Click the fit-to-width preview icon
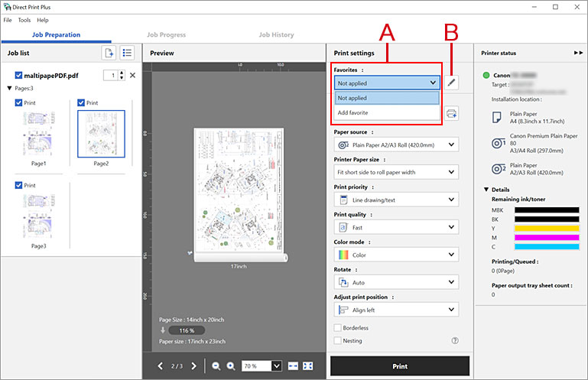Viewport: 588px width, 380px height. [294, 366]
